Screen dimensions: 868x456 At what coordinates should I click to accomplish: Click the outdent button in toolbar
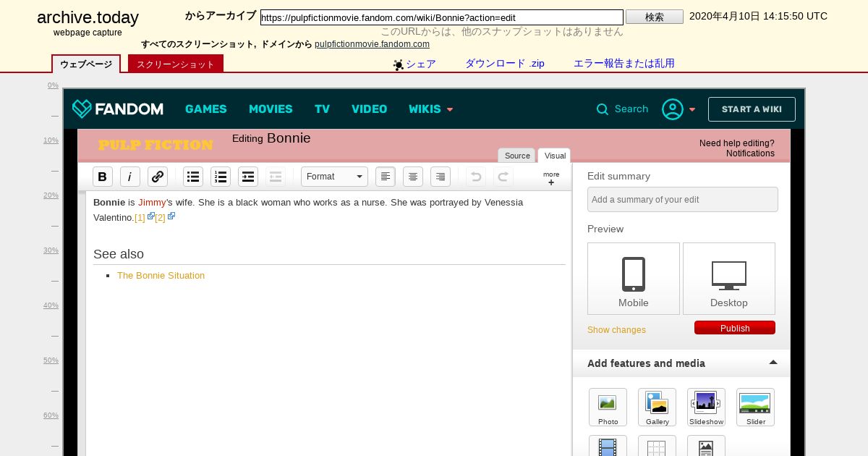tap(276, 177)
